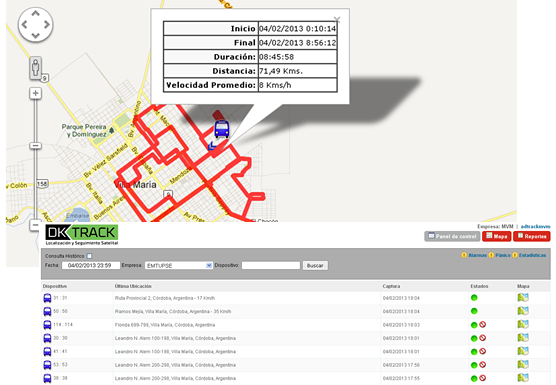This screenshot has height=385, width=556.
Task: Pan map right with the navigation arrow
Action: click(47, 24)
